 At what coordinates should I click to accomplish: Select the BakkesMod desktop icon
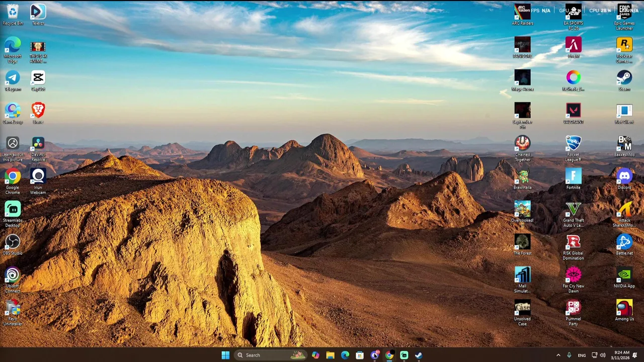point(624,146)
